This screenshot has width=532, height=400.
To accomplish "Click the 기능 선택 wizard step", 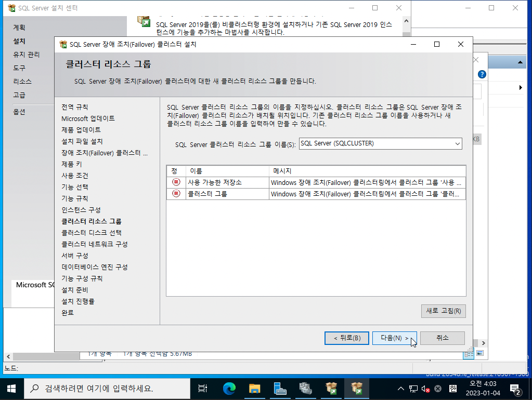I will pyautogui.click(x=75, y=187).
